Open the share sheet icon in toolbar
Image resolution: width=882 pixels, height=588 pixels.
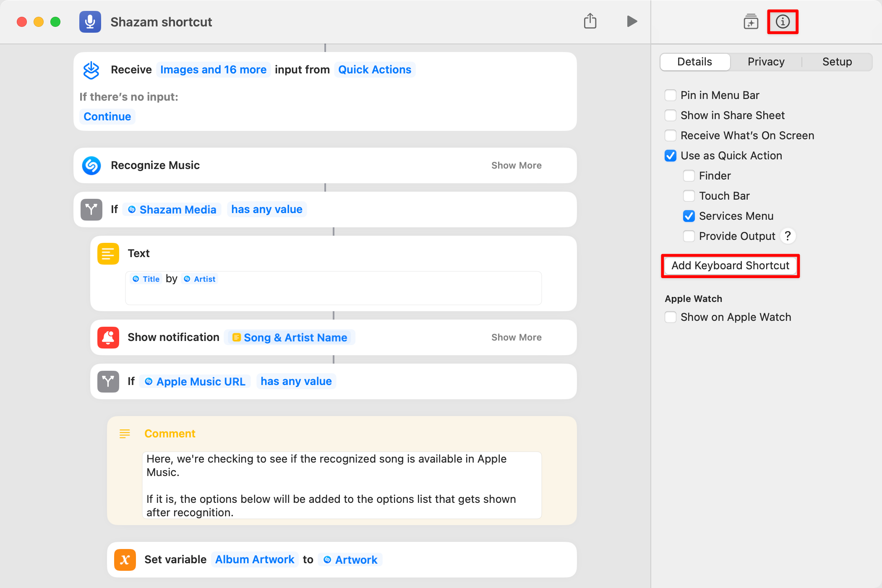point(591,21)
